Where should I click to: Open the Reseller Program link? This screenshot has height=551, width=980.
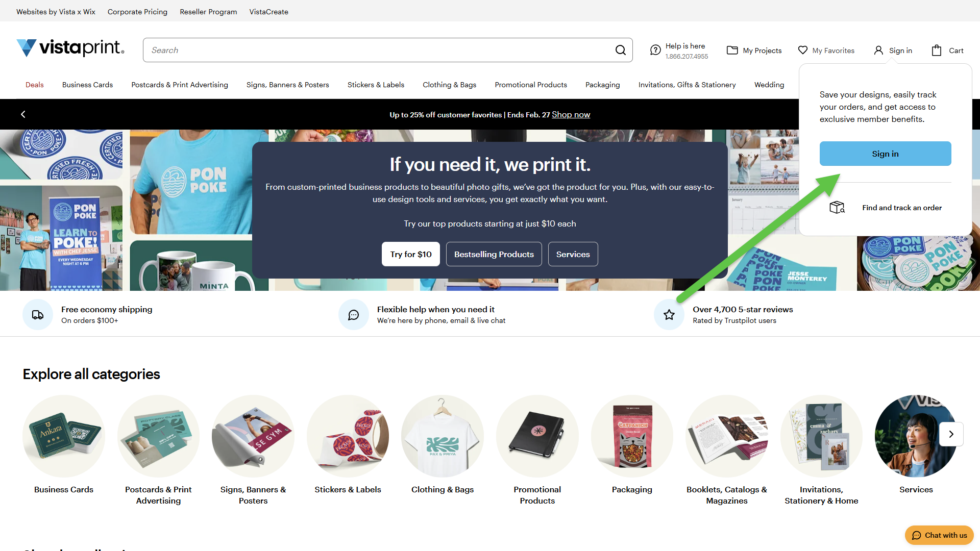tap(208, 12)
